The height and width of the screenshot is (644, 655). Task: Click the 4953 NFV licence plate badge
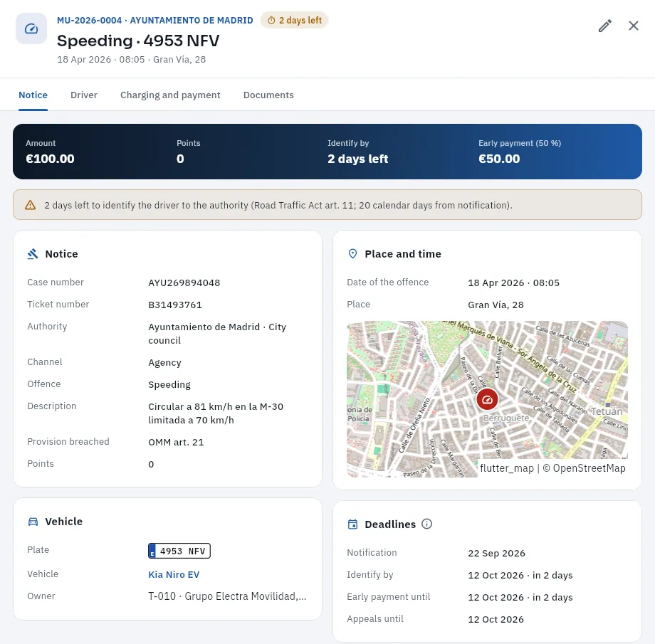point(179,551)
